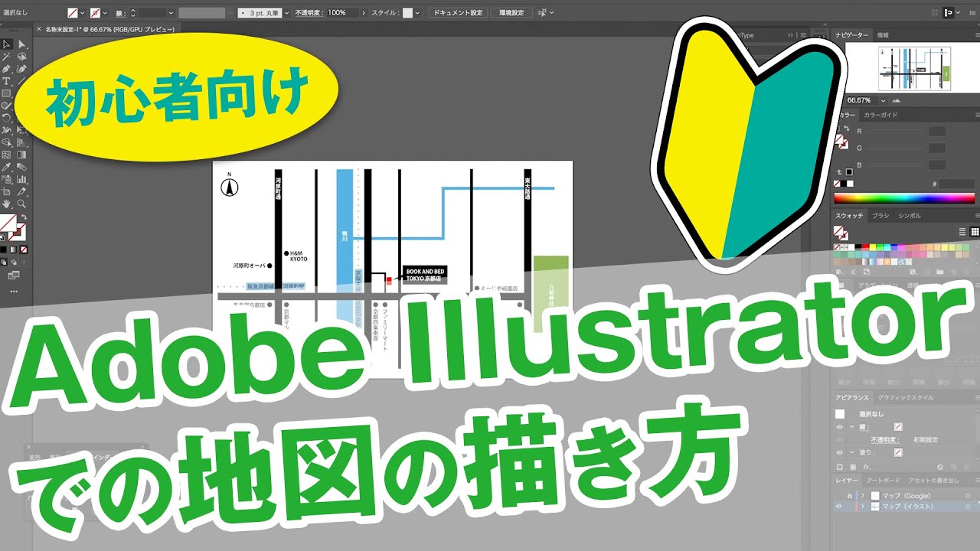Pick a color from the RGB spectrum bar
The height and width of the screenshot is (551, 980).
click(x=906, y=198)
